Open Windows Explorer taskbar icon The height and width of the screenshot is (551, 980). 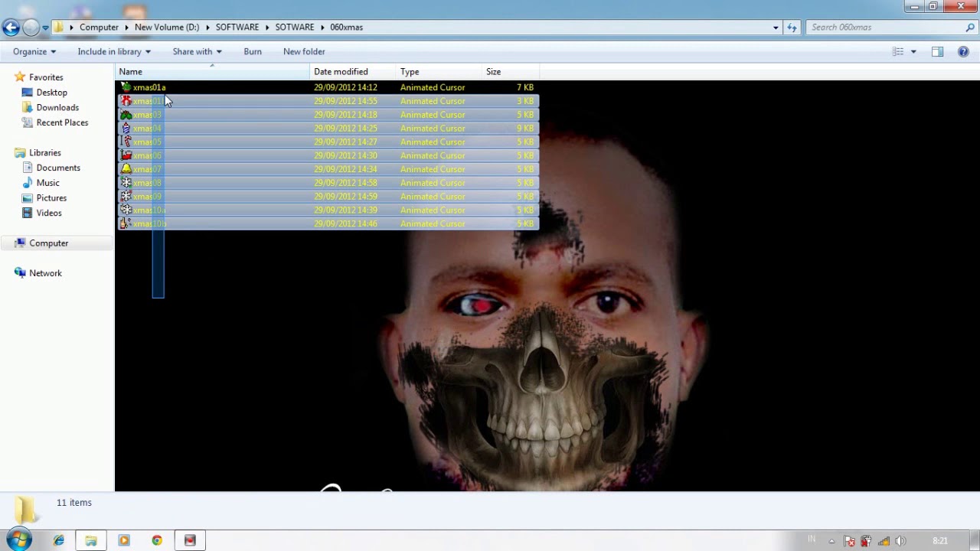91,540
